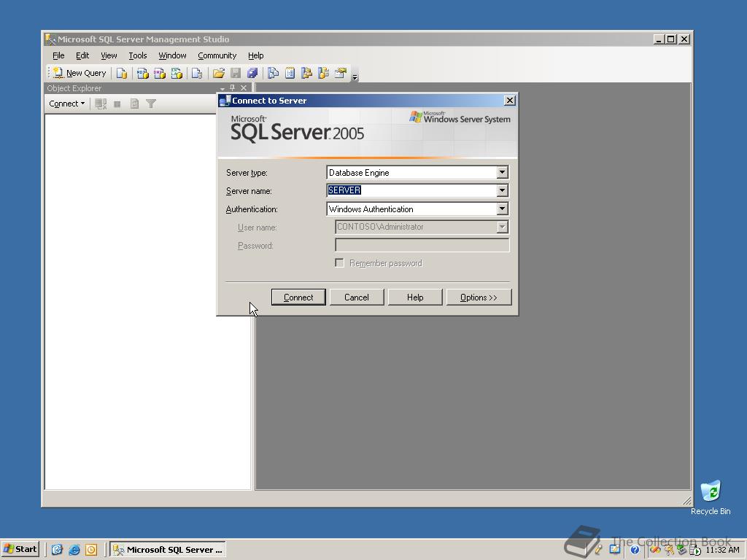Click the Open File folder icon

click(x=219, y=73)
